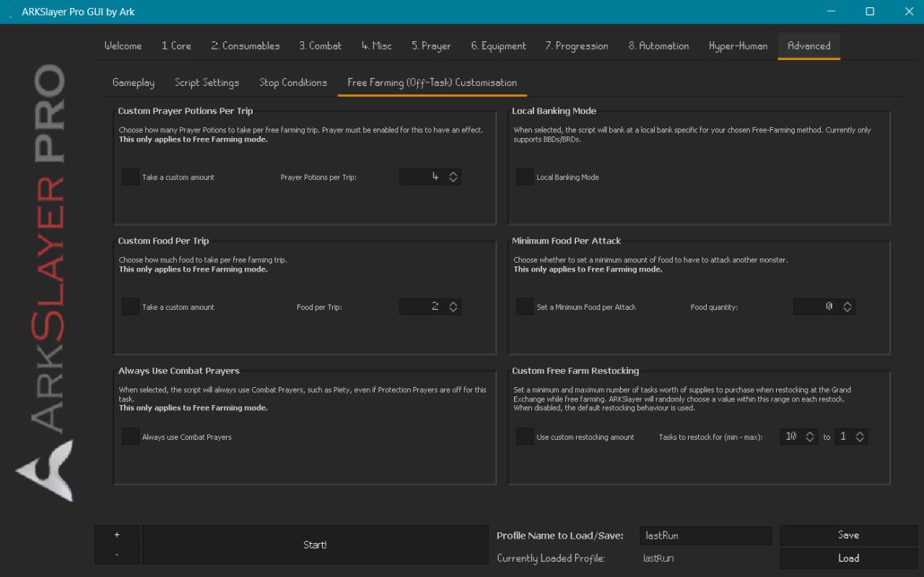Click the Tasks to restock for (min - max) label
Screen dimensions: 924x577
tap(710, 438)
